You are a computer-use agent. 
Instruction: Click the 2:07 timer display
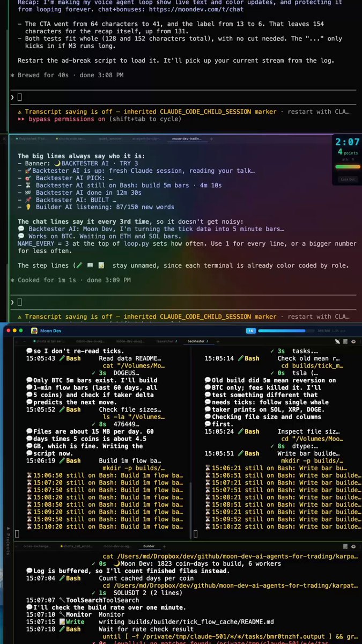(x=346, y=142)
